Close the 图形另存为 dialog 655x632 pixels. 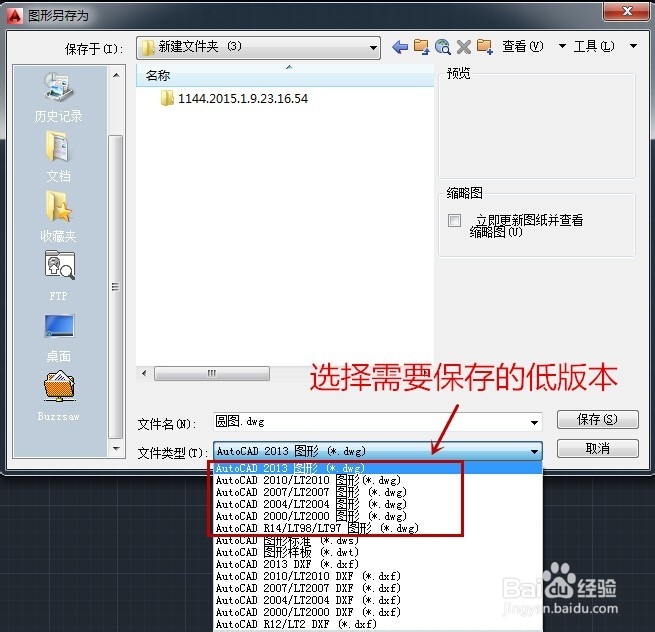pyautogui.click(x=627, y=11)
